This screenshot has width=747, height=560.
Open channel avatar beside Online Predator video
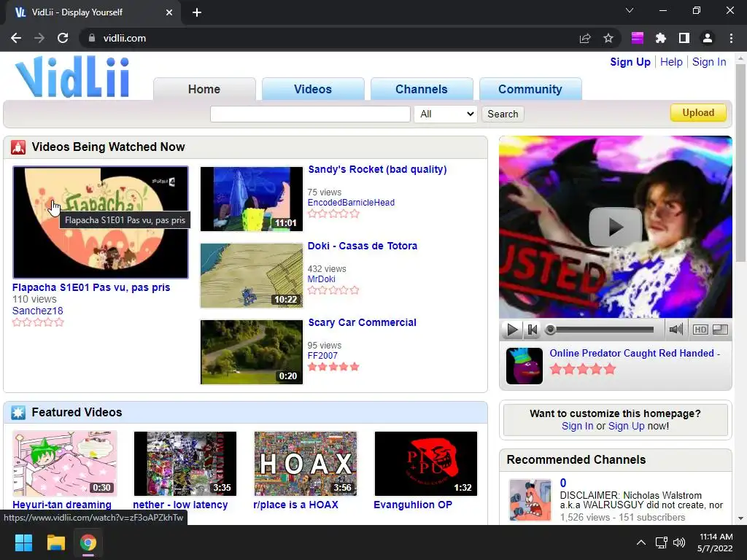pos(524,366)
